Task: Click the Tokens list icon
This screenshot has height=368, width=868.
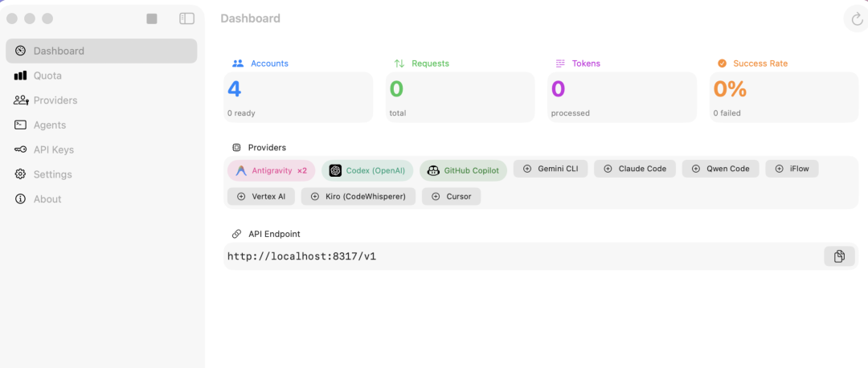Action: coord(560,63)
